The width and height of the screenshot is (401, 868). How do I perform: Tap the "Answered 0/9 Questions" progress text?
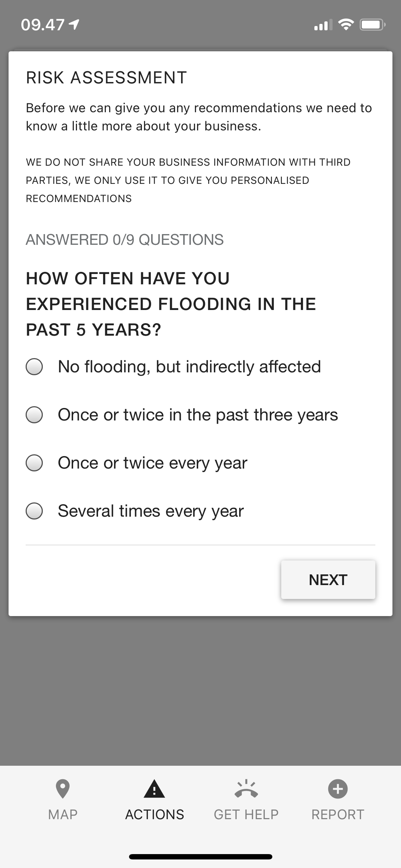tap(125, 240)
